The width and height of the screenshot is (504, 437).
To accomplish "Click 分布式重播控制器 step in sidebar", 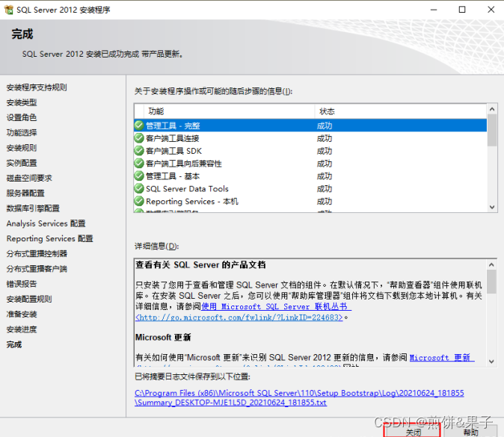I will pyautogui.click(x=37, y=254).
